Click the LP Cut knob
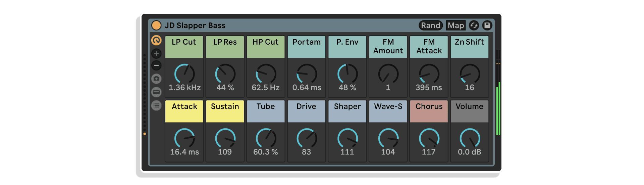 tap(184, 74)
